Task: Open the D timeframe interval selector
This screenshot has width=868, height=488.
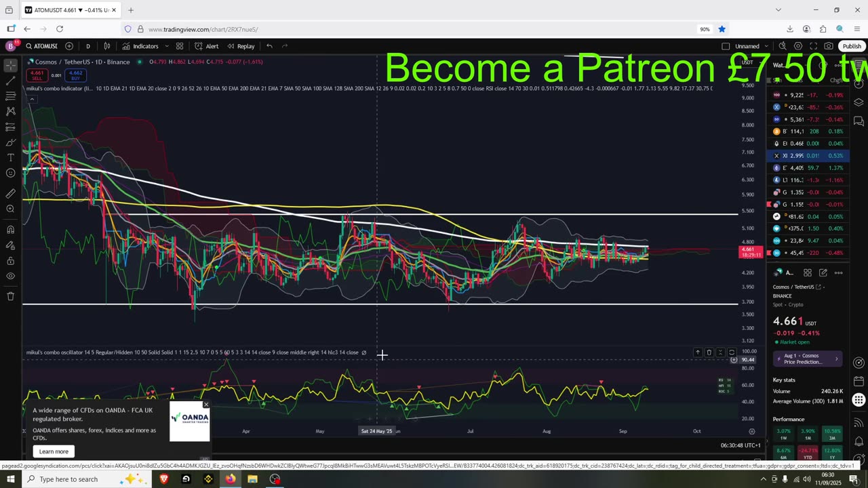Action: point(87,46)
